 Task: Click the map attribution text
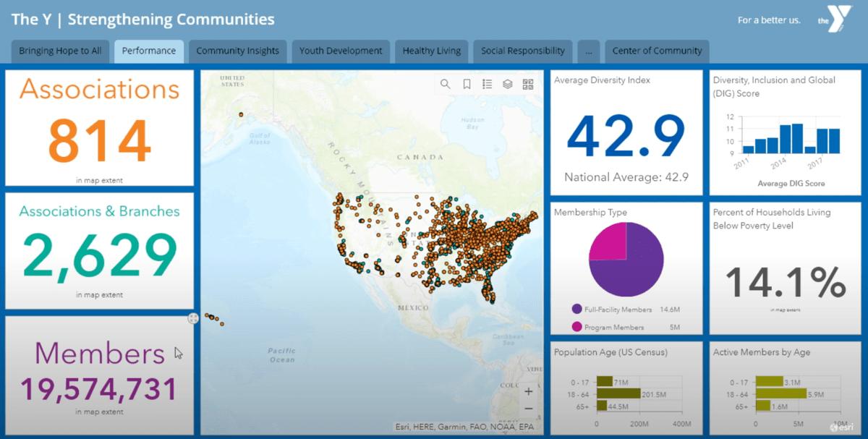coord(464,427)
